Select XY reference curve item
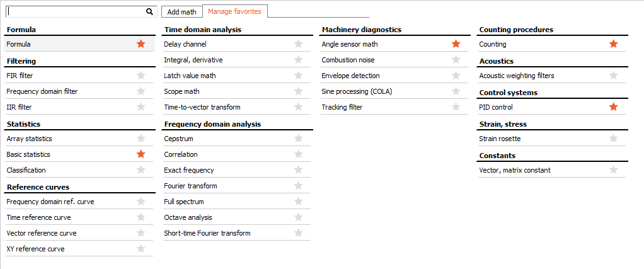 (x=79, y=249)
